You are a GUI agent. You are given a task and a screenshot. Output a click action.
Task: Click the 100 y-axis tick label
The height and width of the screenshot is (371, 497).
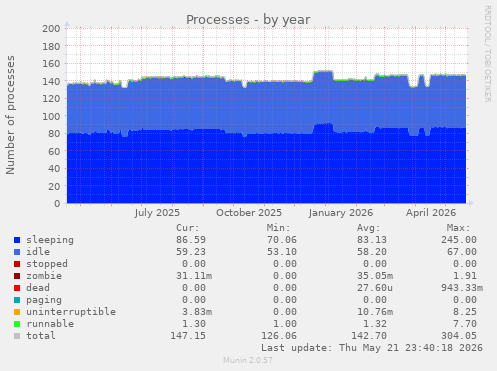pyautogui.click(x=51, y=116)
